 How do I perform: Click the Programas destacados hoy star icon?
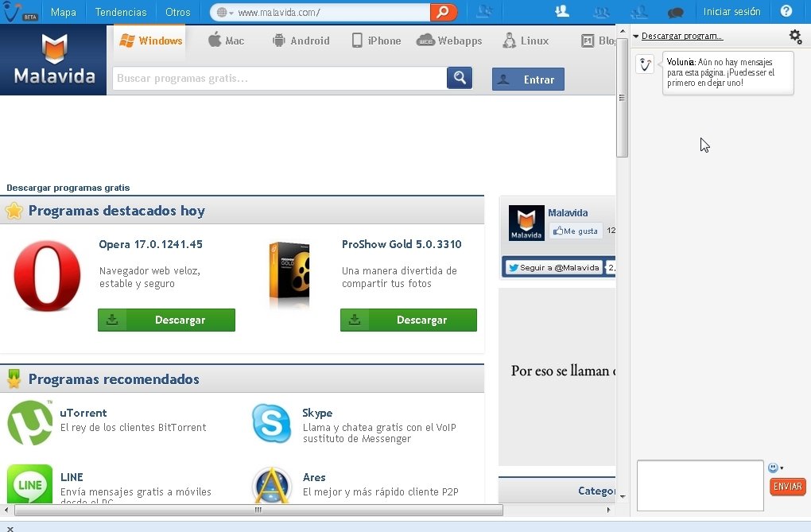(x=14, y=211)
